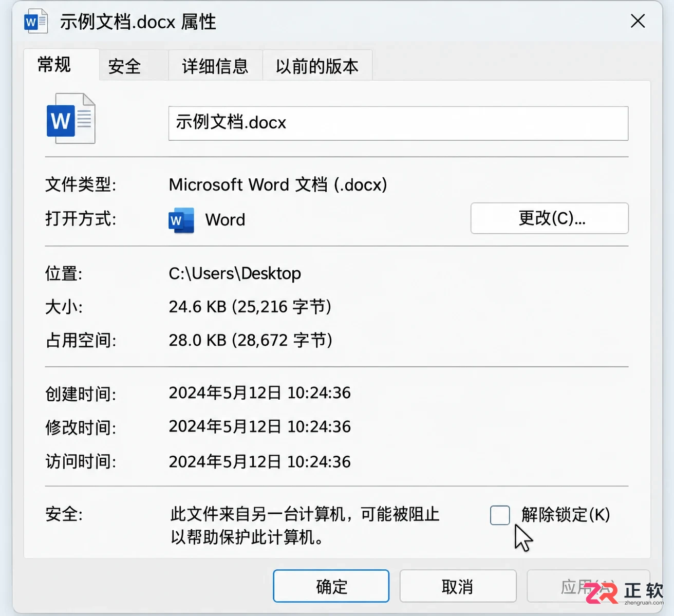
Task: Click the size value 24.6 KB (25,216 字节)
Action: pyautogui.click(x=250, y=307)
